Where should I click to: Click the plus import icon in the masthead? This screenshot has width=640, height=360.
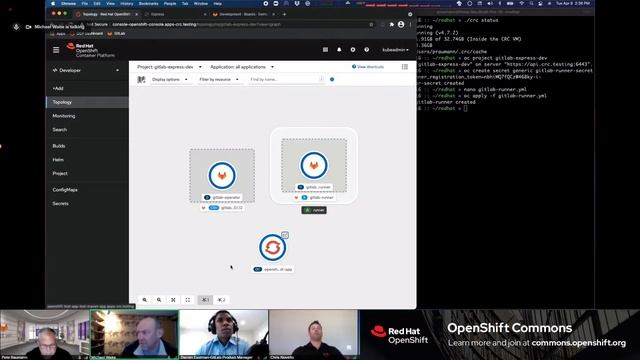click(353, 50)
